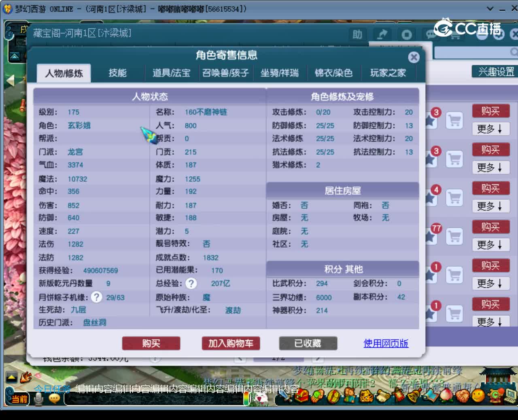Click the microphone icon in chat bar
The image size is (518, 420).
39,399
